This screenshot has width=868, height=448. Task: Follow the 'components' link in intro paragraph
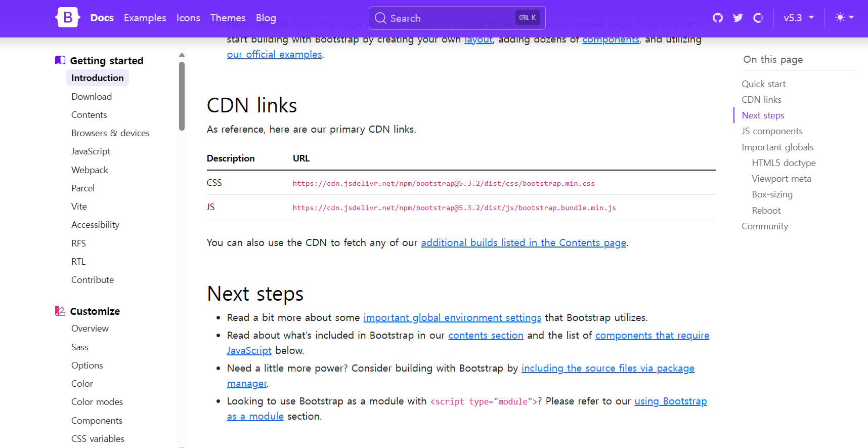click(611, 39)
